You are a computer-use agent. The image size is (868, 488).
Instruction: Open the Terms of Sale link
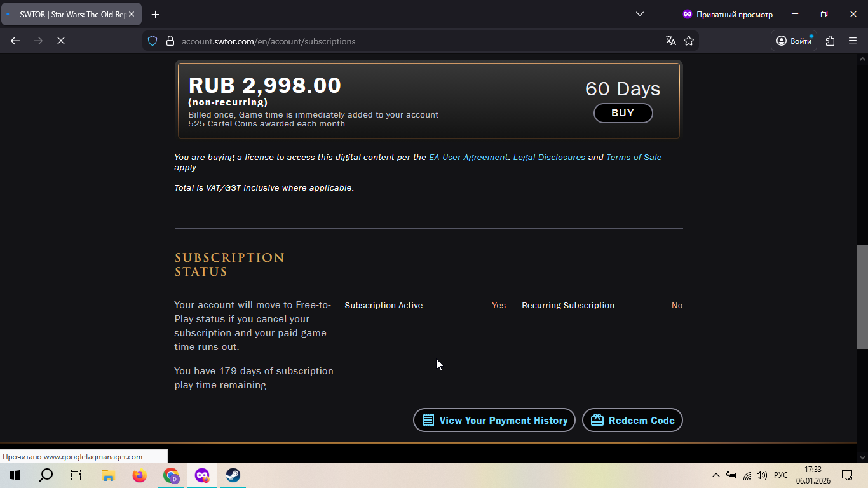(x=634, y=157)
